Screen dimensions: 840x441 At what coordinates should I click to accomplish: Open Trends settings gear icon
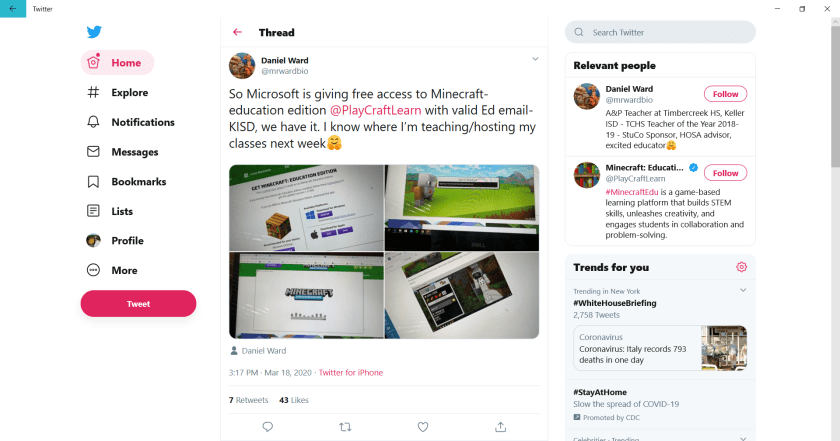pos(741,267)
